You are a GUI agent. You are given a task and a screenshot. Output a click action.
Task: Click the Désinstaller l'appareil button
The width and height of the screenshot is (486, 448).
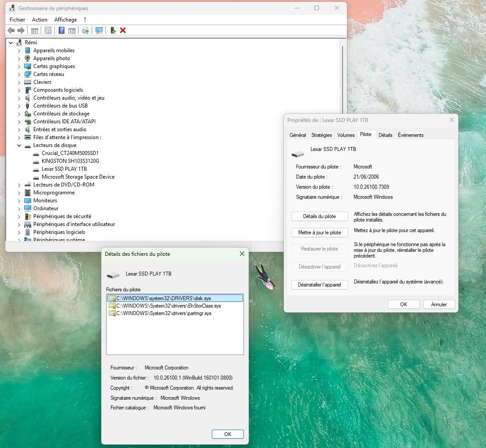tap(319, 284)
